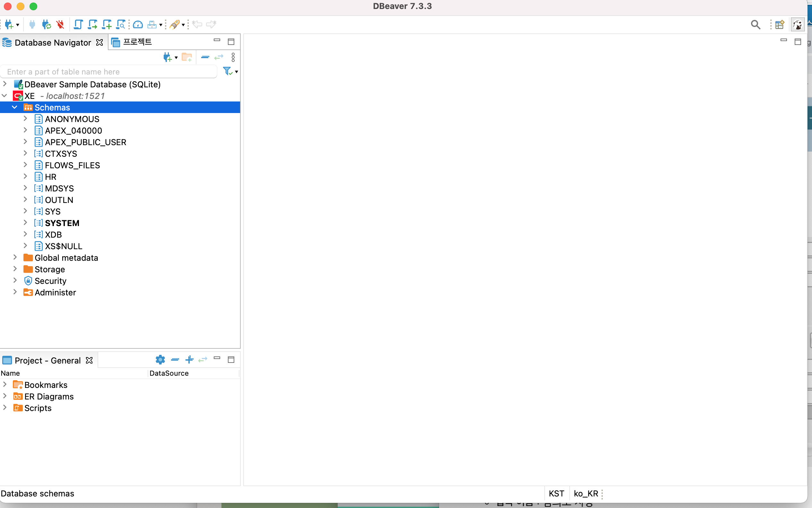Click the Connect plug icon in toolbar

tap(32, 24)
